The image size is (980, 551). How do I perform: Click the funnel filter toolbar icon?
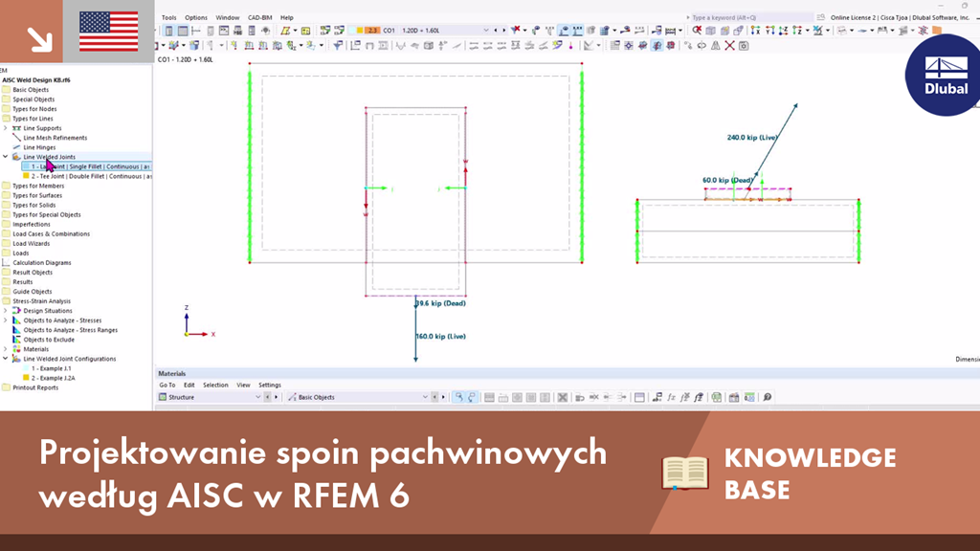(x=338, y=46)
